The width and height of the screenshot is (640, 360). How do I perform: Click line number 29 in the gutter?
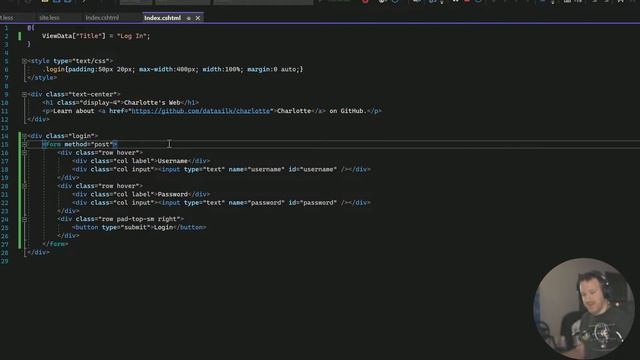pos(4,261)
